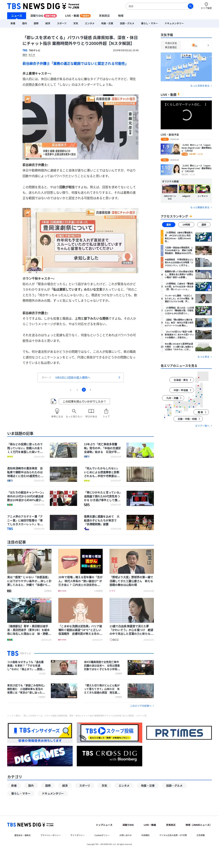Select 関東 area button
219x868 pixels.
201,412
